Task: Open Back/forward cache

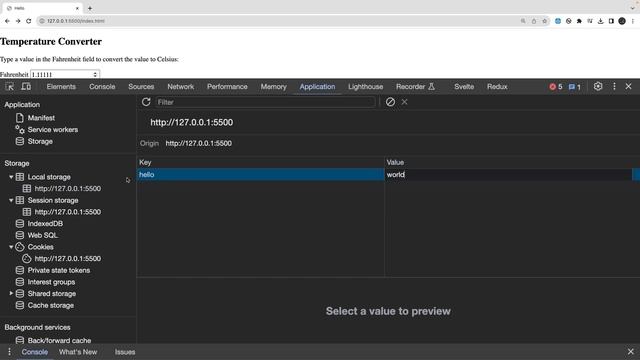Action: coord(59,340)
